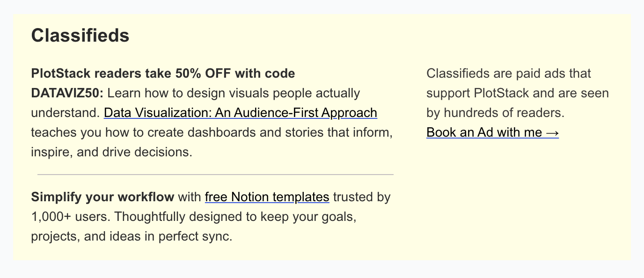Click the Book an Ad with me link
Viewport: 644px width, 278px height.
[x=493, y=132]
